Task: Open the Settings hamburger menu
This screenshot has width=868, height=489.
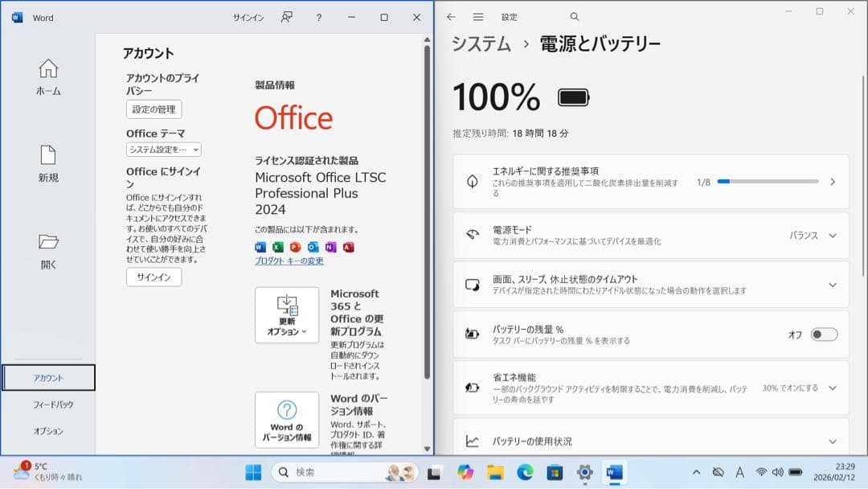Action: point(478,16)
